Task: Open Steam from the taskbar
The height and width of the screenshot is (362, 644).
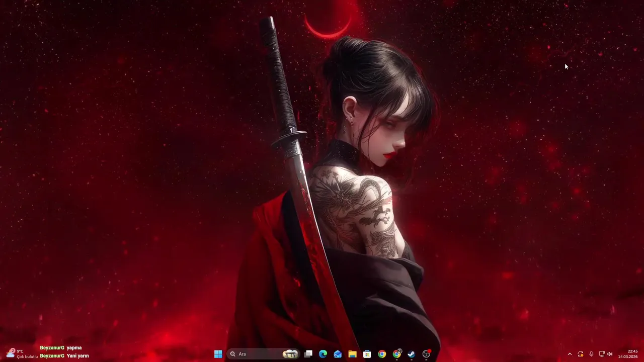Action: pyautogui.click(x=412, y=354)
